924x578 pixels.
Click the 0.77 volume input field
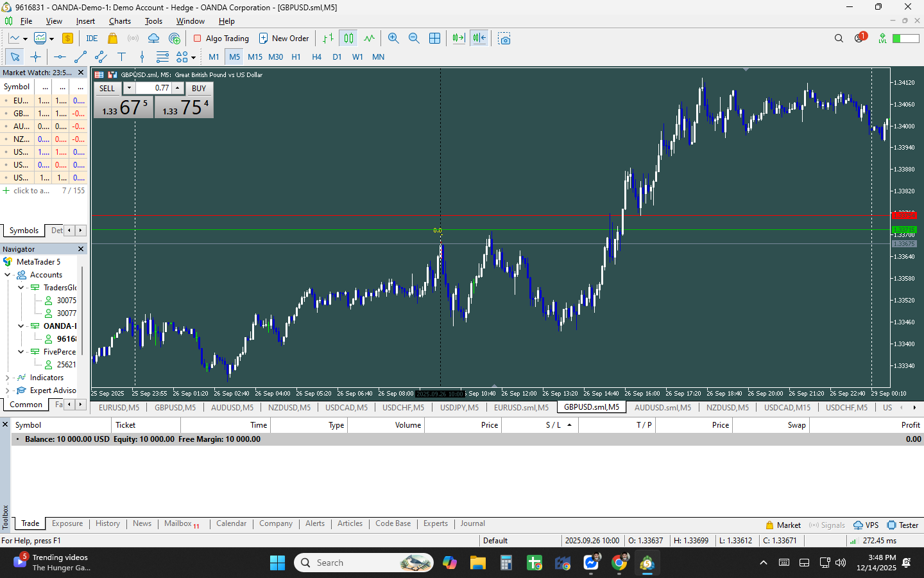coord(153,88)
